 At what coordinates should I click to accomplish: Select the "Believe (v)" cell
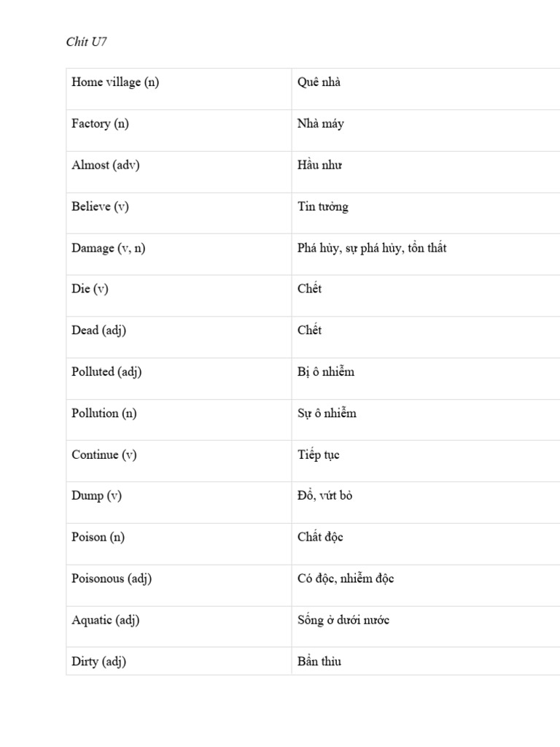click(x=100, y=206)
